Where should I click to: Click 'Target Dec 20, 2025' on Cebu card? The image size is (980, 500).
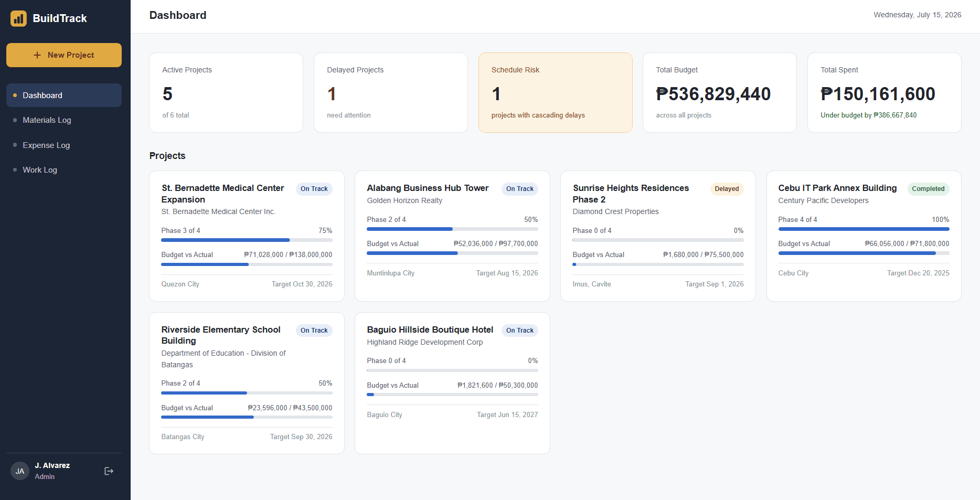(918, 273)
